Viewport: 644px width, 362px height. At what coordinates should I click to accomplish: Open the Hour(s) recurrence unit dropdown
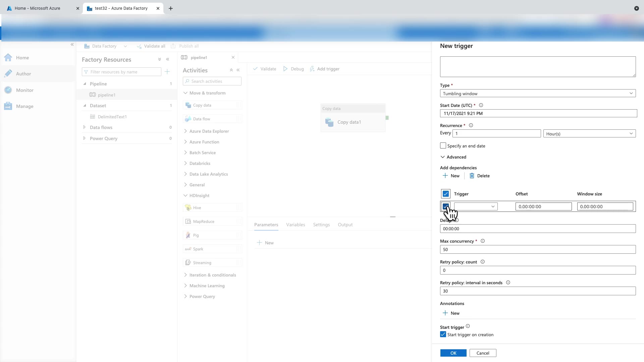pyautogui.click(x=589, y=134)
